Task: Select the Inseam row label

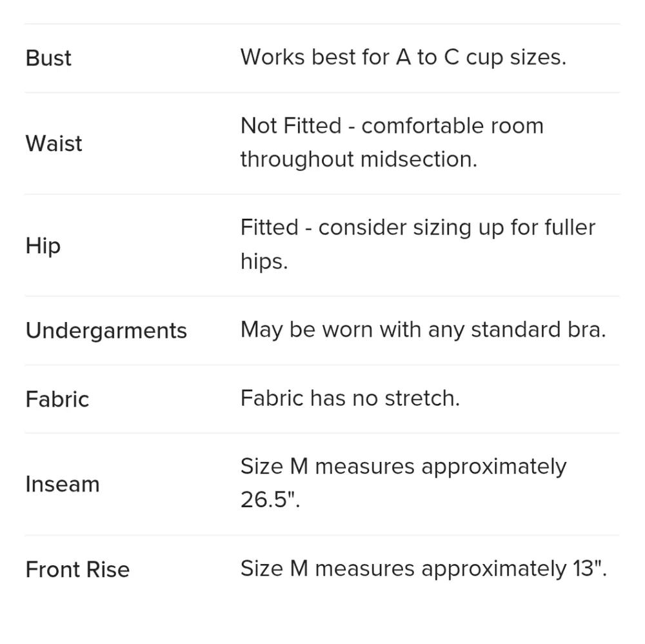Action: click(62, 484)
